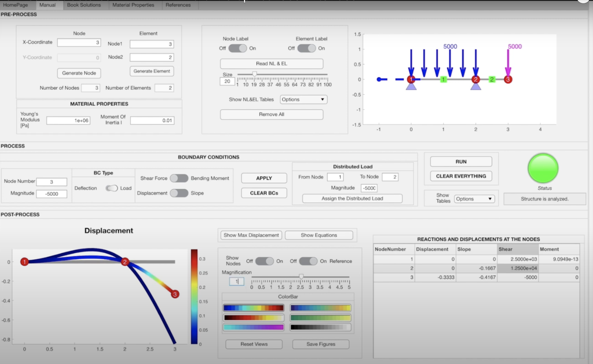Screen dimensions: 593x364
Task: Switch BC Type from Deflection to Load
Action: 112,188
